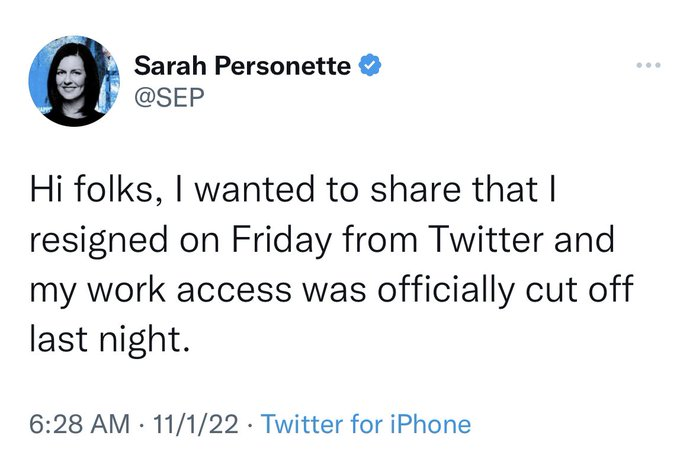Screen dimensions: 680x458
Task: Click the words "last night." ending the tweet
Action: tap(108, 341)
